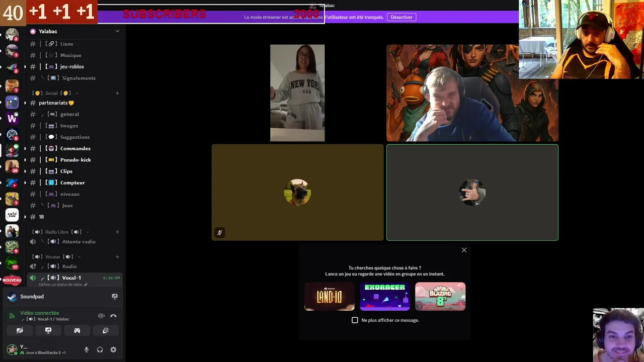Open the partenariats channel
Image resolution: width=644 pixels, height=362 pixels.
(74, 103)
